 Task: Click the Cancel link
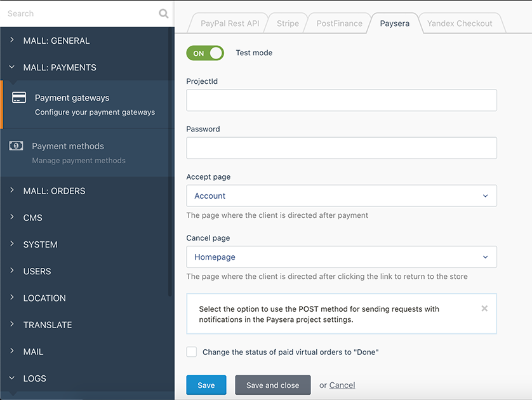pyautogui.click(x=342, y=385)
